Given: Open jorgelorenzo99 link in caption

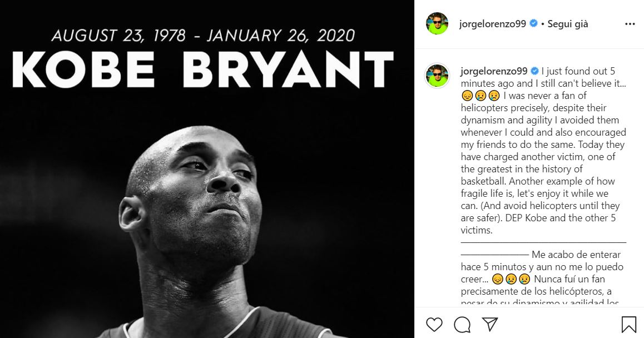Looking at the screenshot, I should coord(494,71).
